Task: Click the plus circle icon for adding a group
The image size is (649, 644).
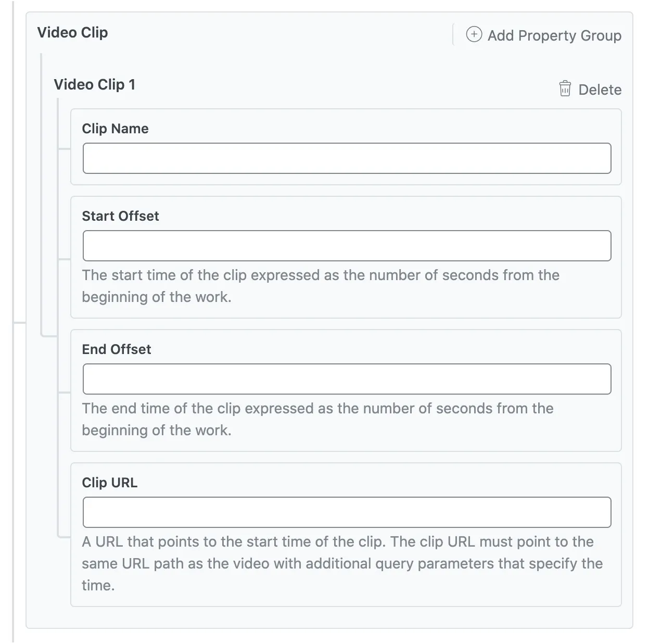Action: [x=474, y=35]
